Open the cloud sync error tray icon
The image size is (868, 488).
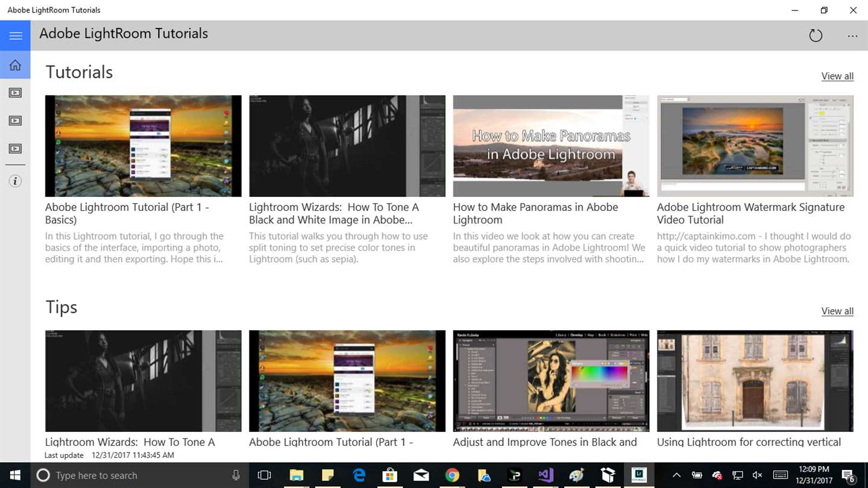(x=717, y=475)
